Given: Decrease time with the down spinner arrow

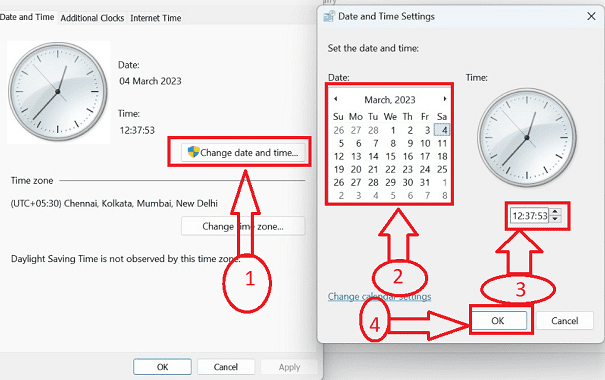Looking at the screenshot, I should (x=555, y=219).
